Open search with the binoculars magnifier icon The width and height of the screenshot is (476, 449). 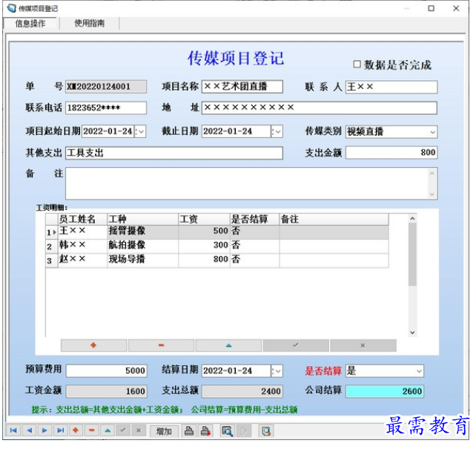227,430
